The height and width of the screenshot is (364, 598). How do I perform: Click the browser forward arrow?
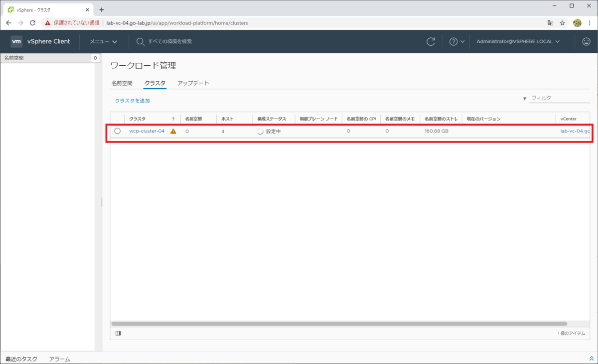point(20,23)
